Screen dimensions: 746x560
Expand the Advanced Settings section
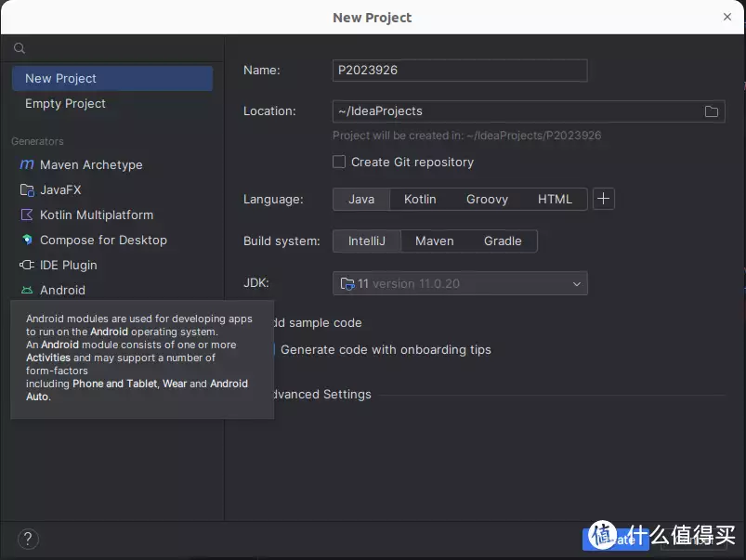(x=322, y=395)
